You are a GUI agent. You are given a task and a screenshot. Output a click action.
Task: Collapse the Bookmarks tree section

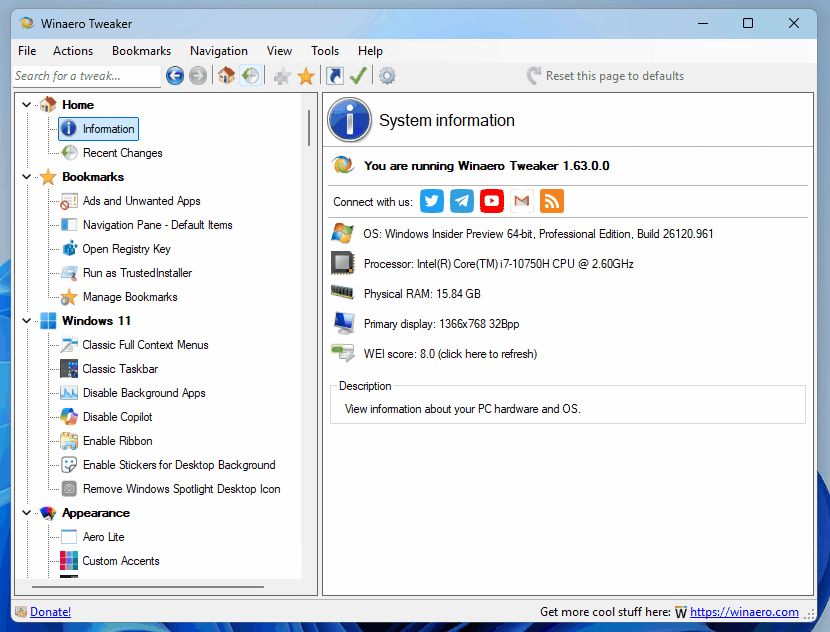(27, 177)
